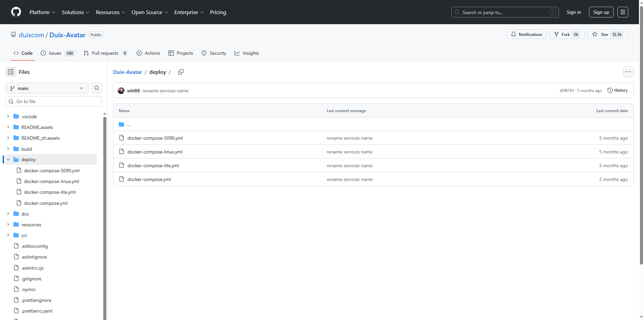Open commit message beside whl88
644x320 pixels.
coord(165,91)
